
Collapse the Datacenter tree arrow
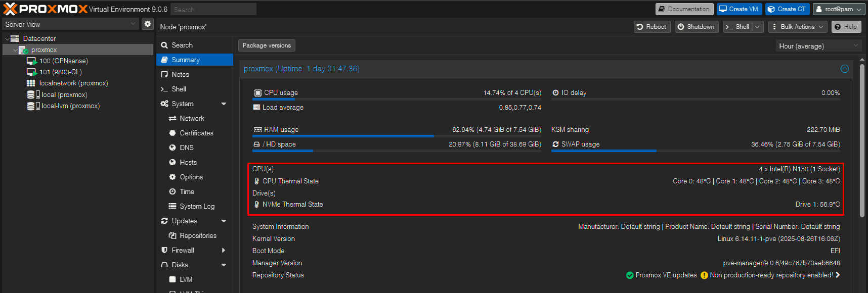(7, 38)
